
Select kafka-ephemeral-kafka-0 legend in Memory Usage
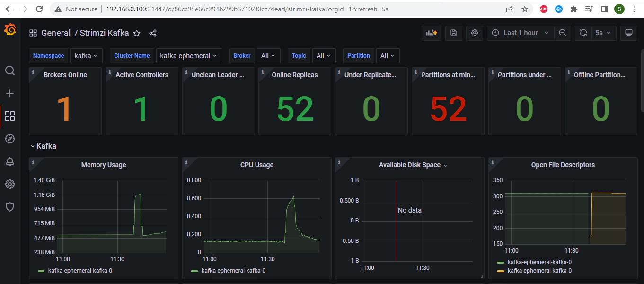pos(80,271)
